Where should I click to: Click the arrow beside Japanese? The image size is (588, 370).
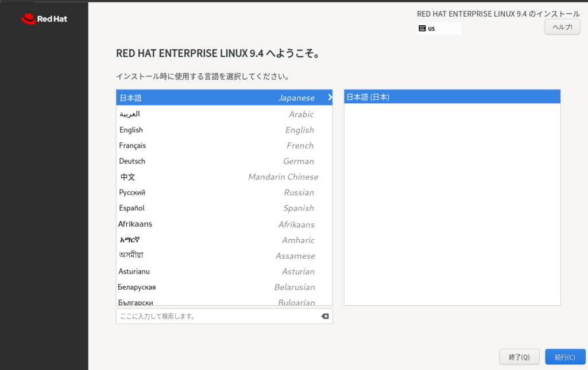pos(330,98)
